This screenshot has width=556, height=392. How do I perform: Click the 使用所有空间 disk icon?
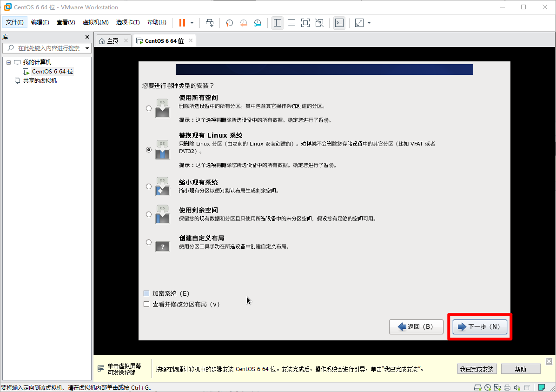[x=162, y=108]
